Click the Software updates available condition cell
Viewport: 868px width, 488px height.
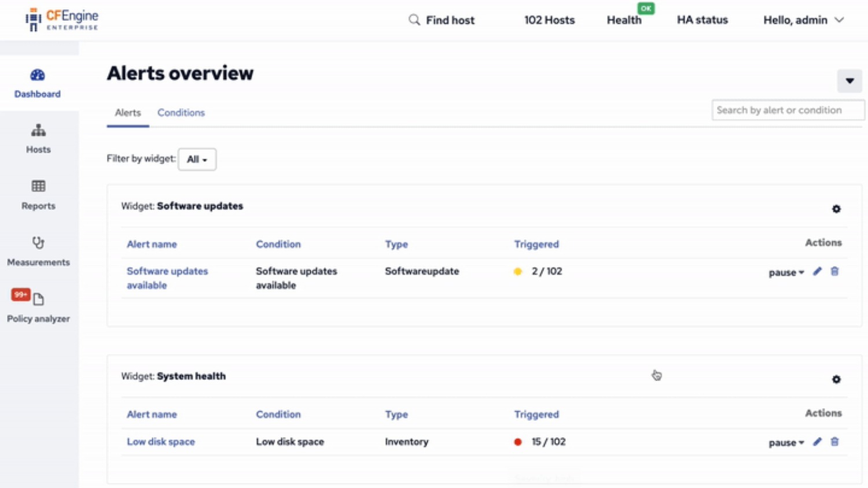[296, 278]
